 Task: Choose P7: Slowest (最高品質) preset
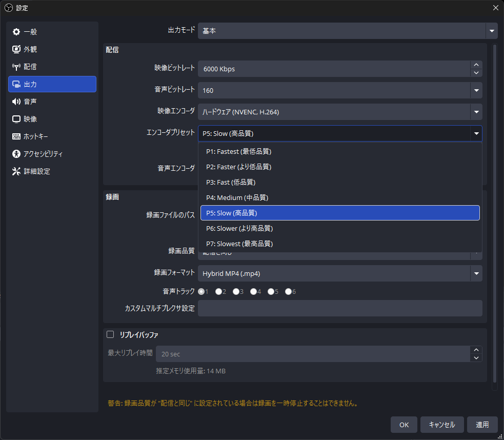pyautogui.click(x=340, y=244)
